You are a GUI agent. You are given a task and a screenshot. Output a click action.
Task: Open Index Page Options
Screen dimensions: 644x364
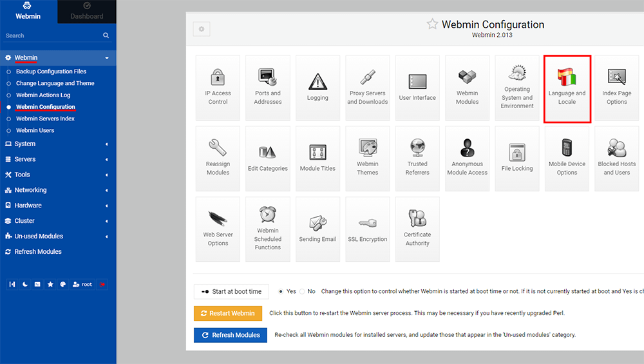[x=617, y=88]
